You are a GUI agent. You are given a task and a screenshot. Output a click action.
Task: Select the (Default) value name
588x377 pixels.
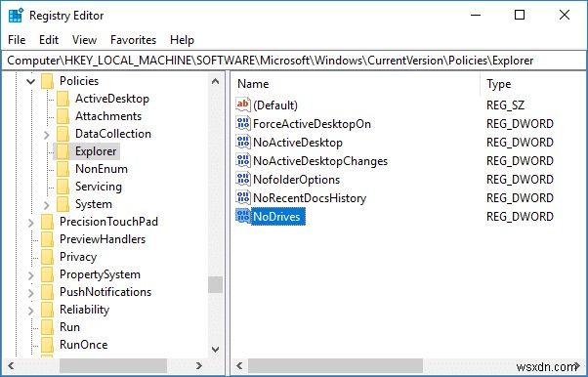[x=275, y=105]
